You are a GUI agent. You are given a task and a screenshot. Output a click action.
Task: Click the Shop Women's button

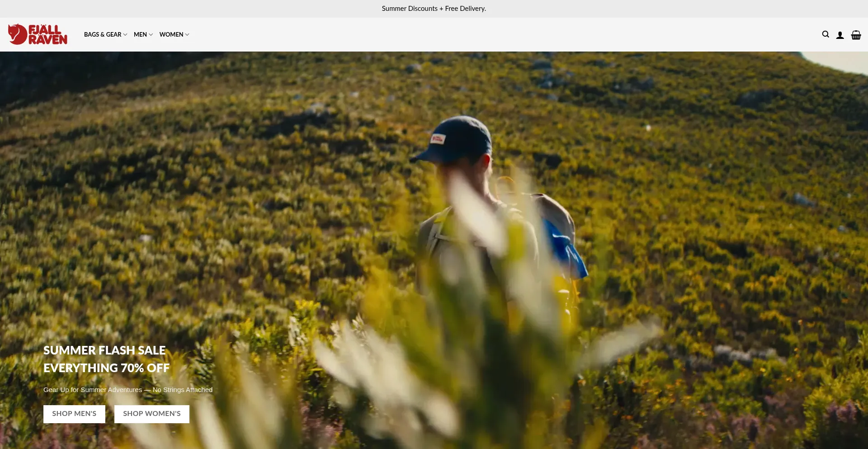click(152, 414)
